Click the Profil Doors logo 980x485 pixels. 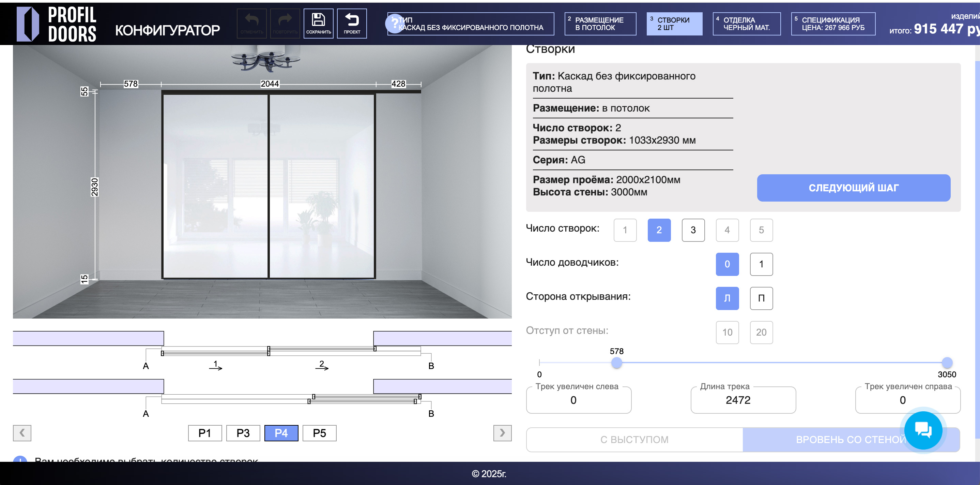point(56,24)
